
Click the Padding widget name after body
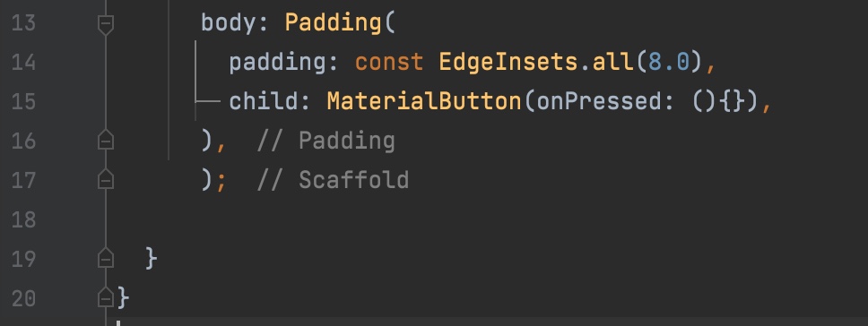(x=334, y=23)
